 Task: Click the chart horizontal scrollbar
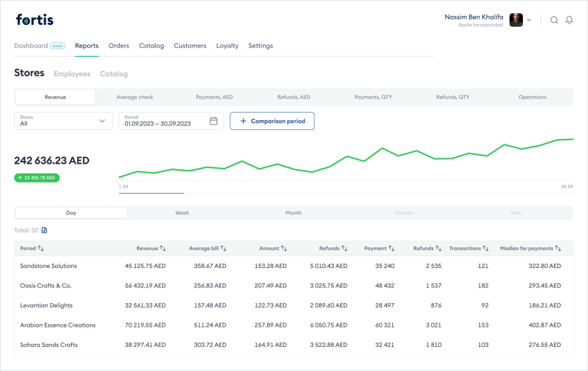[151, 193]
